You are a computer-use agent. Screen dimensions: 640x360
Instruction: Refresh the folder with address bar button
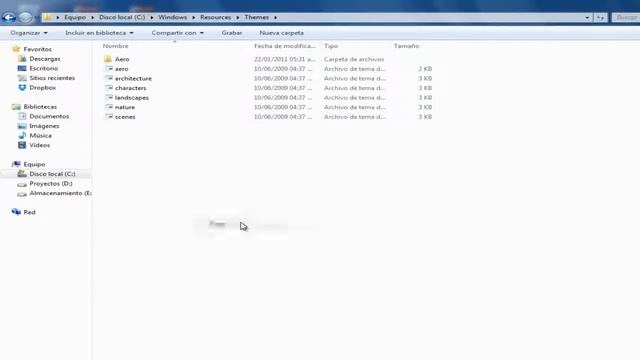[600, 18]
